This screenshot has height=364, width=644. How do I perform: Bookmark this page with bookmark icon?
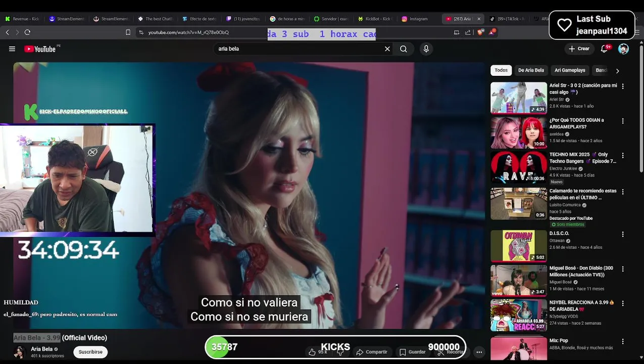coord(128,32)
